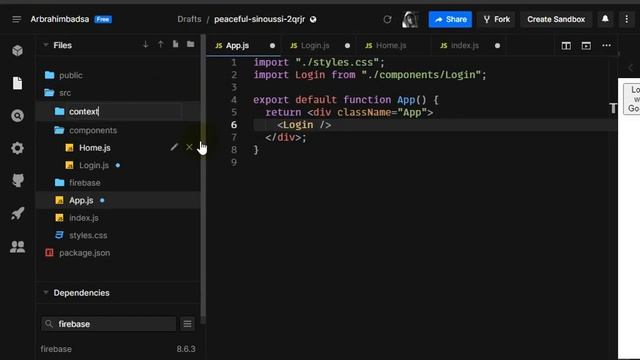Click the Create Sandbox button

[556, 19]
